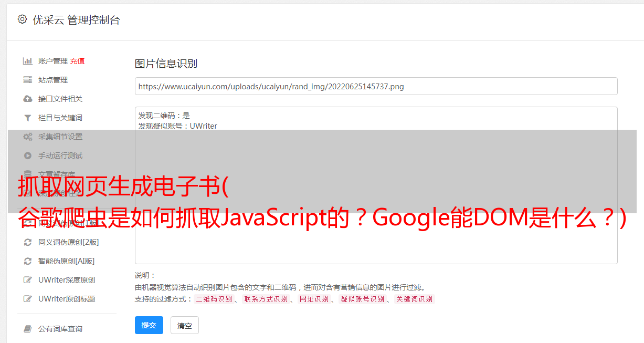644x343 pixels.
Task: Click the gears icon beside 采集细节设置
Action: tap(28, 137)
